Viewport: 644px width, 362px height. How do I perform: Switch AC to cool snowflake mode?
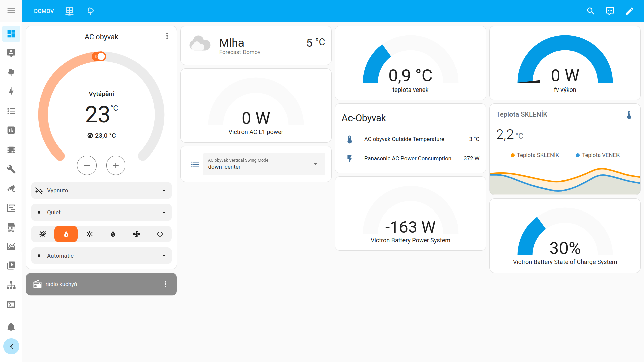(x=90, y=234)
